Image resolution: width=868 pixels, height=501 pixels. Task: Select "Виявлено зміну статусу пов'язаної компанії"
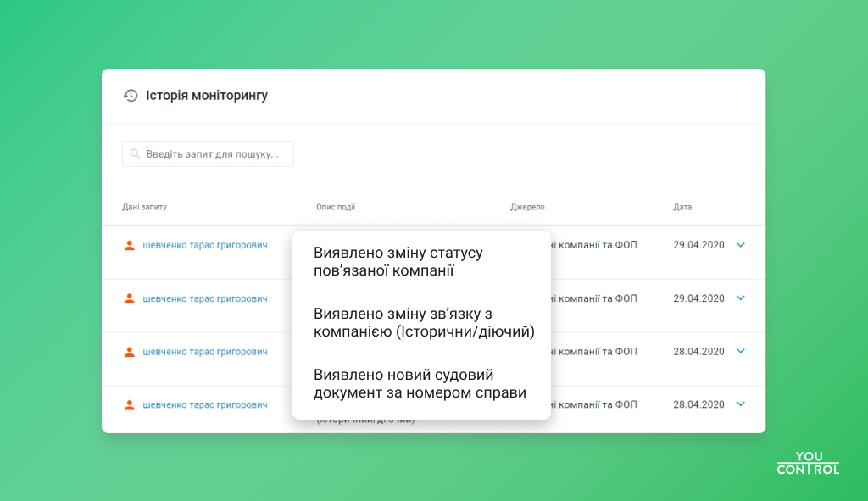[398, 262]
